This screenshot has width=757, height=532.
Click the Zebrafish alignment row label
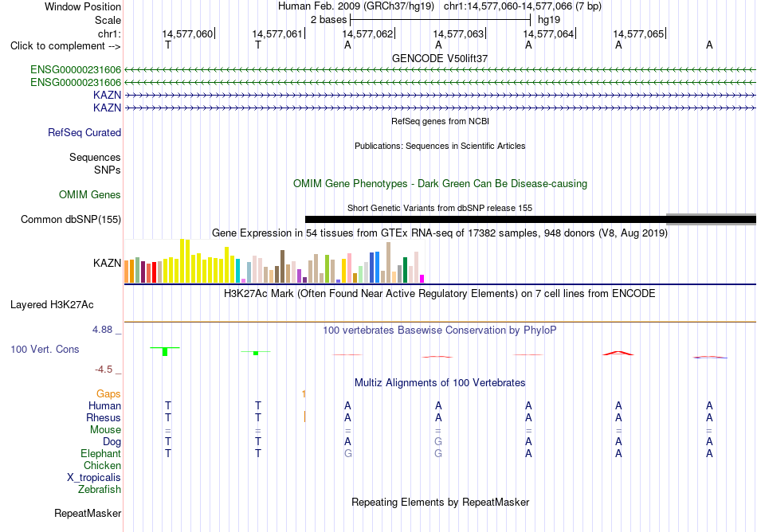tap(100, 490)
